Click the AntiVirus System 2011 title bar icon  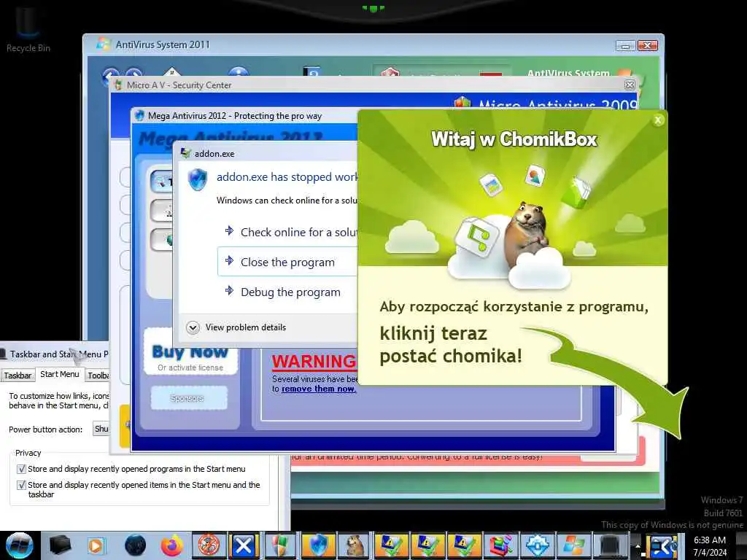click(104, 44)
